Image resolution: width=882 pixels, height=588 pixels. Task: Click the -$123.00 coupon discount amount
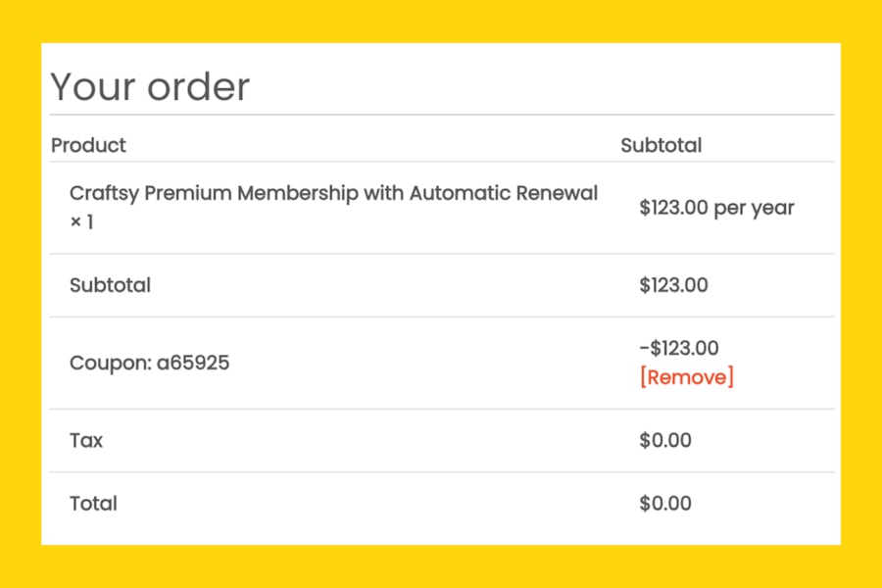tap(679, 348)
